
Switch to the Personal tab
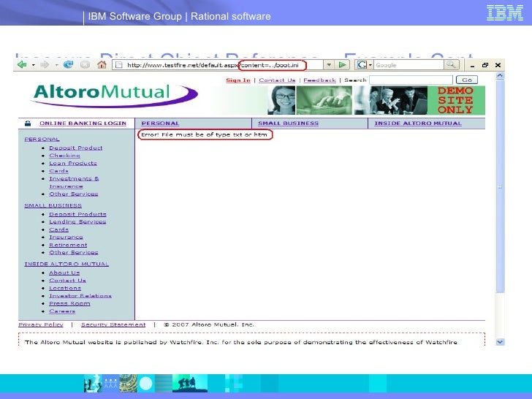(160, 123)
